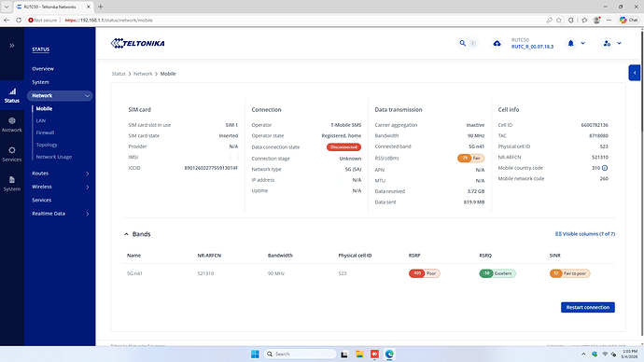This screenshot has height=362, width=644.
Task: Click the RSRQ Excellent badge
Action: pyautogui.click(x=497, y=273)
